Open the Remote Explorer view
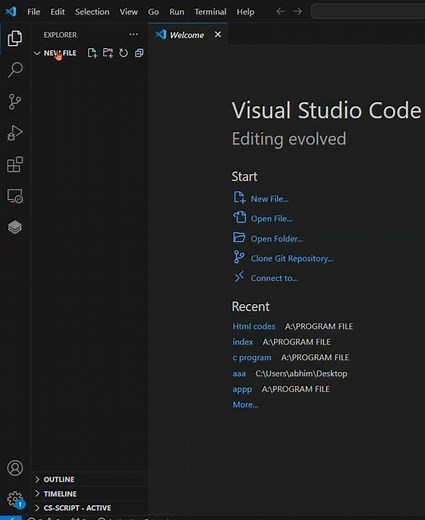This screenshot has height=520, width=425. 15,196
